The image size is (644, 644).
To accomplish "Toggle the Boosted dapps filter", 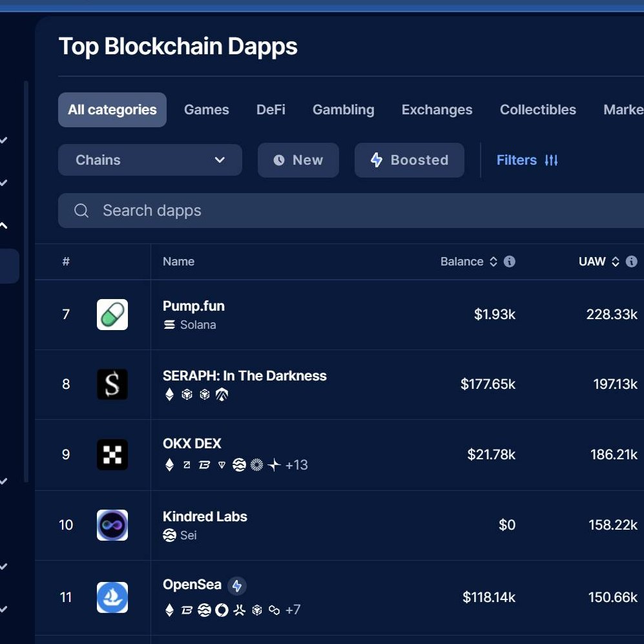I will click(x=410, y=160).
